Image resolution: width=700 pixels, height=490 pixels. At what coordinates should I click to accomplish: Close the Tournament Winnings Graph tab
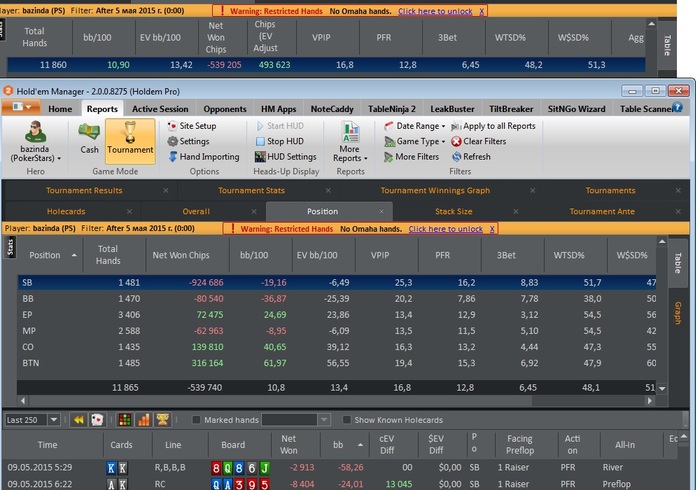tap(532, 191)
